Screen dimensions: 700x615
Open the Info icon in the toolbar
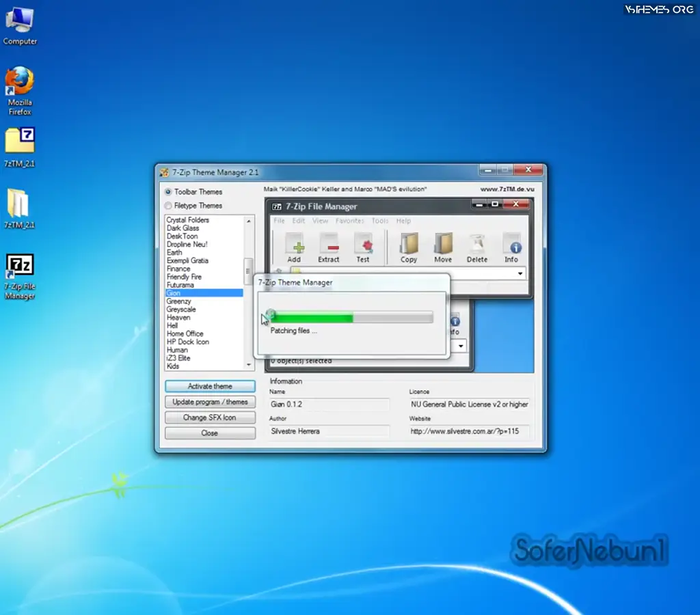pos(511,247)
